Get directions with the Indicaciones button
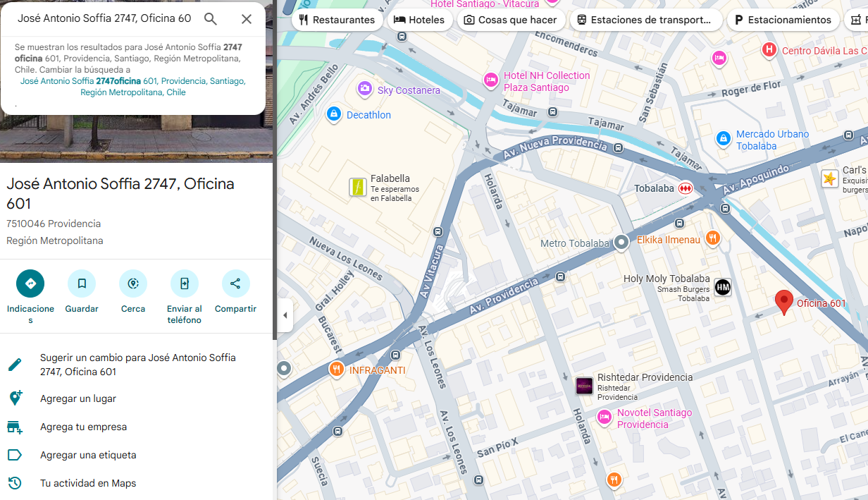Screen dimensions: 868x500 click(x=30, y=283)
